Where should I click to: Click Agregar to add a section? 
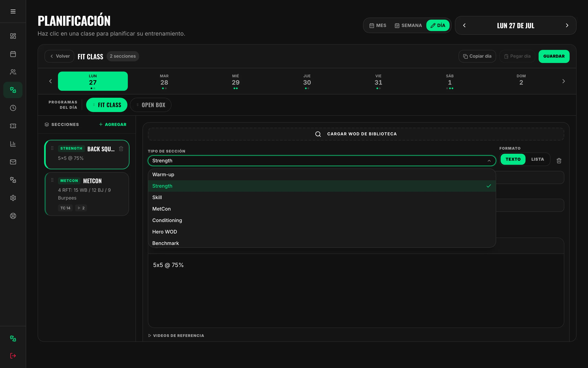(x=113, y=124)
